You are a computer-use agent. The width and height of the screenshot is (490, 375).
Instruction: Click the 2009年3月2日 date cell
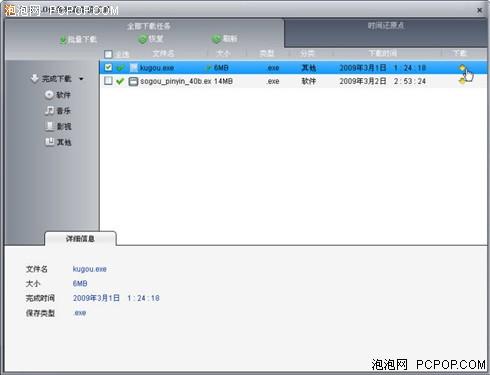coord(363,81)
